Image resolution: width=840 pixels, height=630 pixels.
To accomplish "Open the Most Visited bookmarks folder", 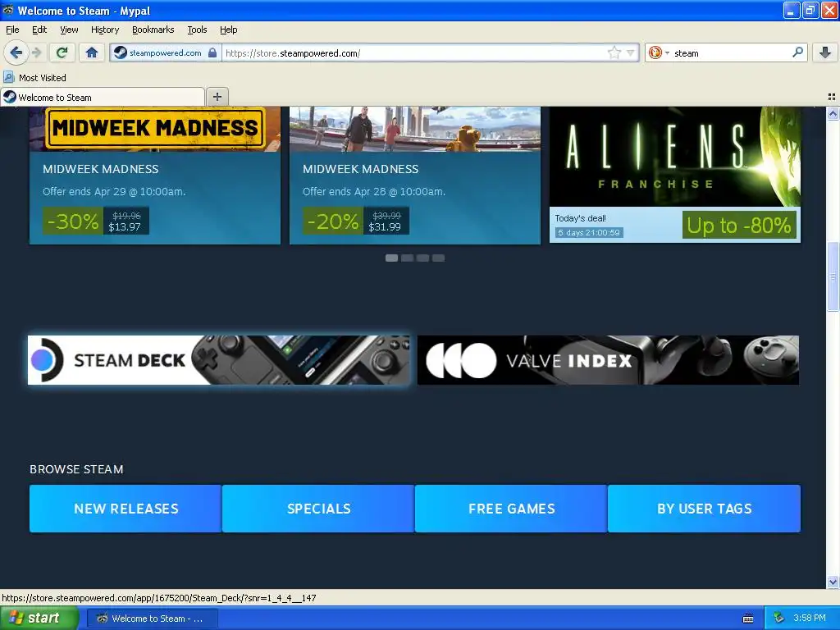I will click(34, 78).
